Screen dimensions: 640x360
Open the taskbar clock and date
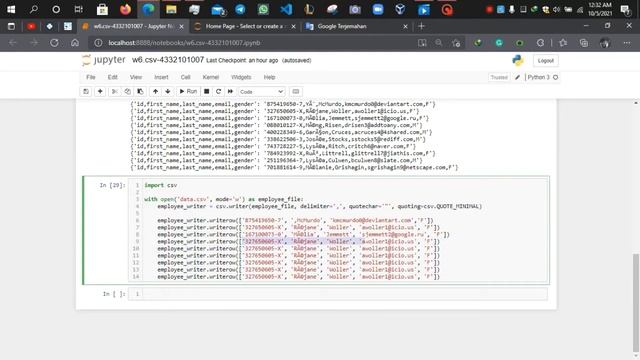[600, 9]
